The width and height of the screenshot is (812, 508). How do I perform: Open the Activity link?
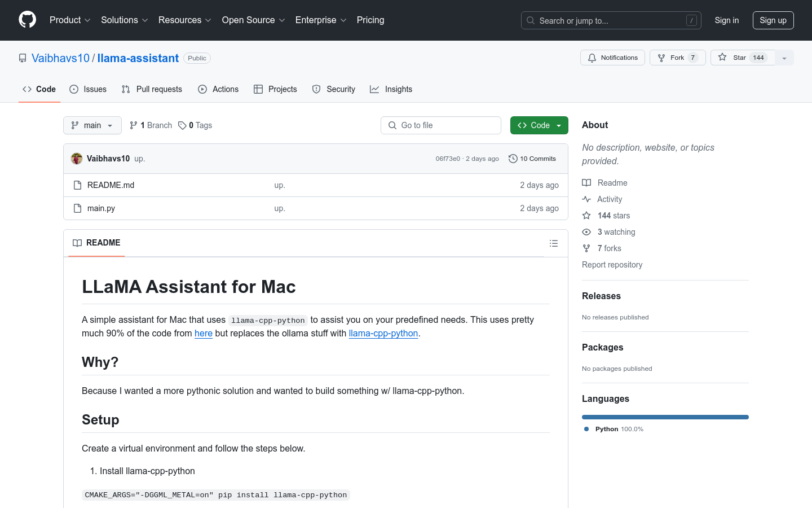[x=602, y=199]
